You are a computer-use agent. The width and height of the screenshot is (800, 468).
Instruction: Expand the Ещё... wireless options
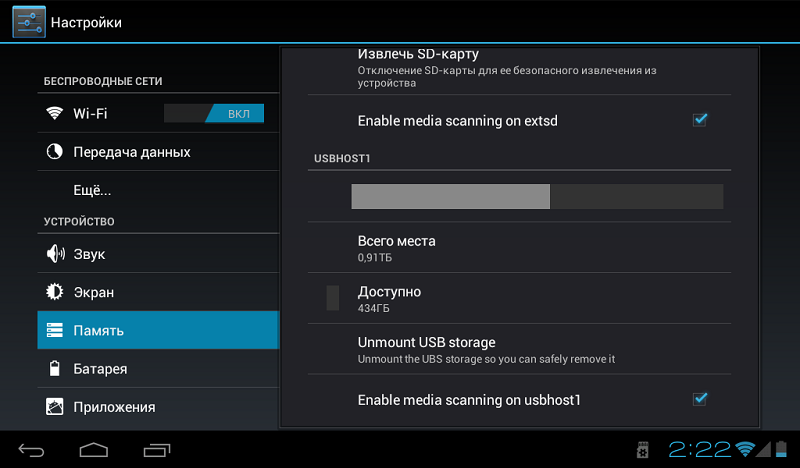coord(92,190)
